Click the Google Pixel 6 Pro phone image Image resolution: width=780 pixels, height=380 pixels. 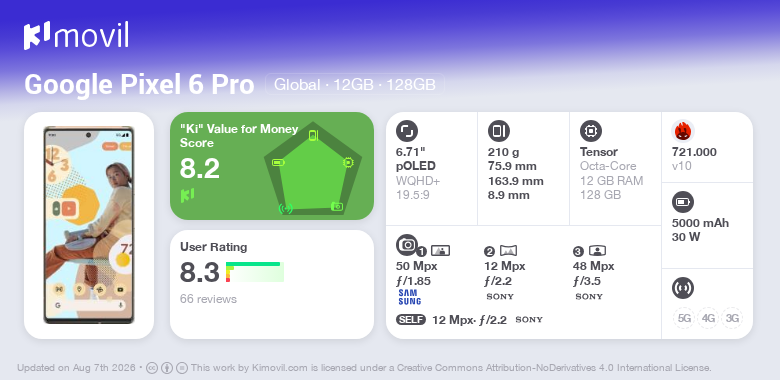coord(89,225)
